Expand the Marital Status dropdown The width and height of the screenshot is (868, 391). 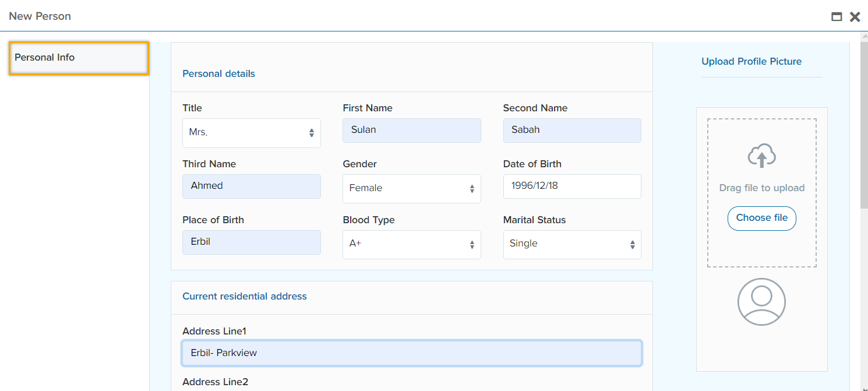click(571, 245)
